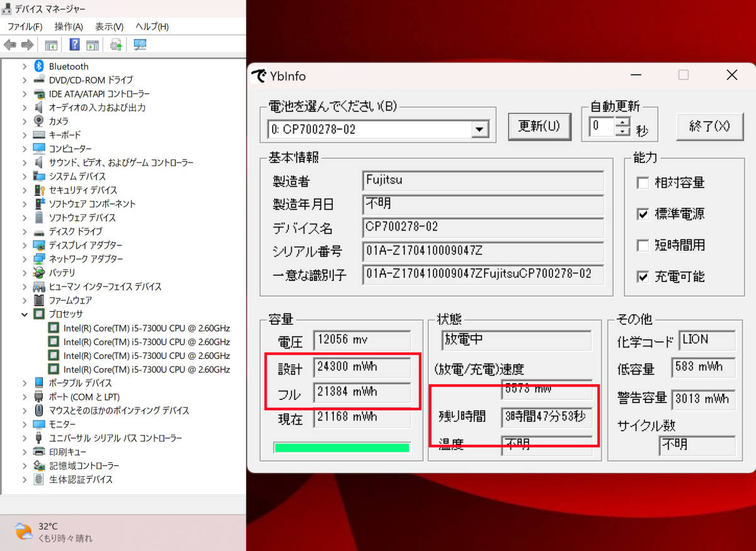Click the 低容量 value 583 mWh
Viewport: 756px width, 551px height.
704,367
